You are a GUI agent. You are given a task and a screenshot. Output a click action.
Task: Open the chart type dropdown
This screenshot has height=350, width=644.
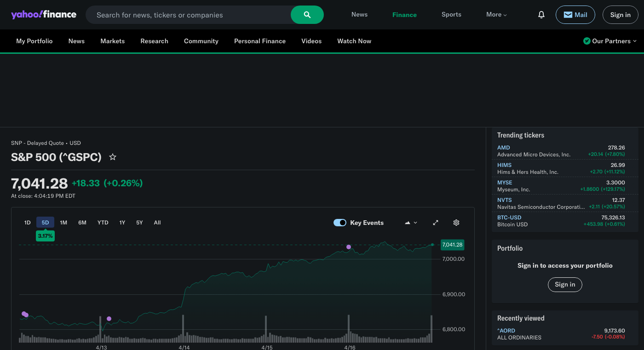(411, 223)
